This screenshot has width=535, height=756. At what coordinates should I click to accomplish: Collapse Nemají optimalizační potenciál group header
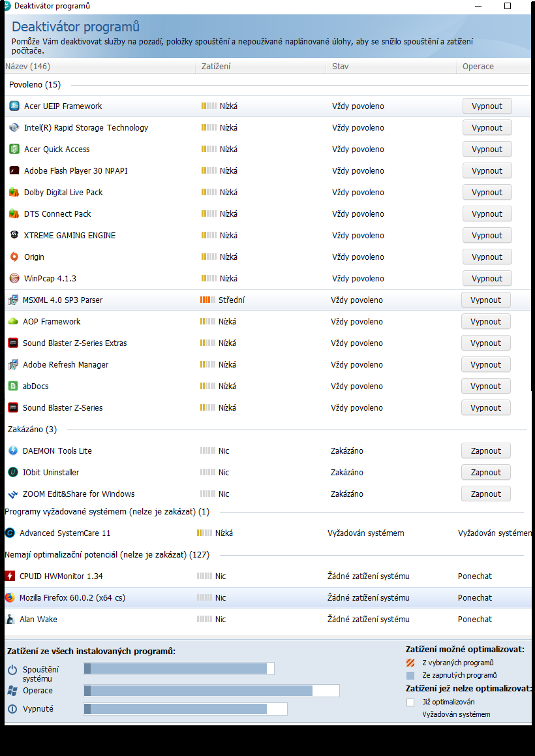pos(107,554)
